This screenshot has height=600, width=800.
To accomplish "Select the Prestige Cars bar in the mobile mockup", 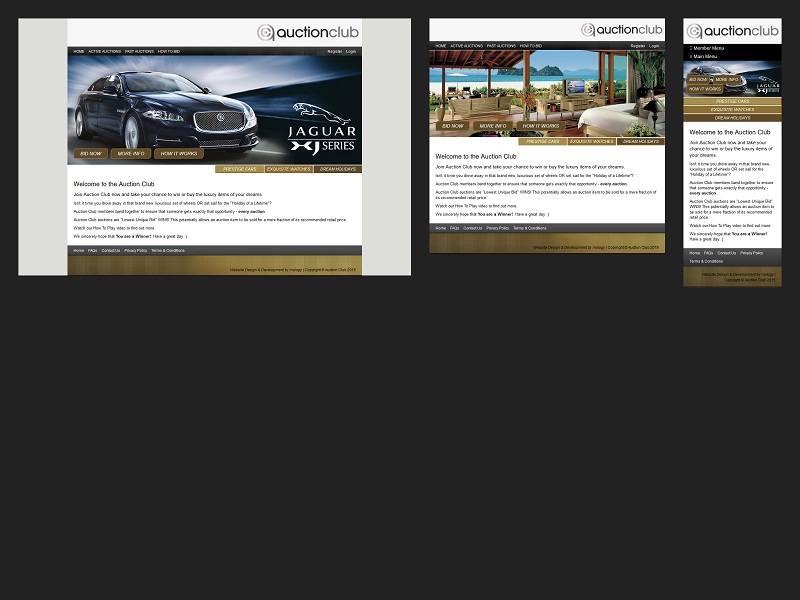I will (x=732, y=101).
